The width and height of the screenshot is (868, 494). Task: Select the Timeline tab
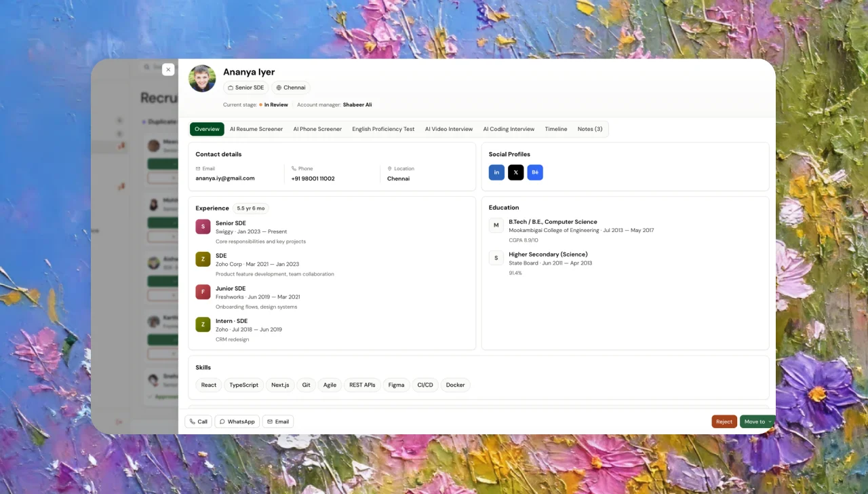click(x=556, y=129)
